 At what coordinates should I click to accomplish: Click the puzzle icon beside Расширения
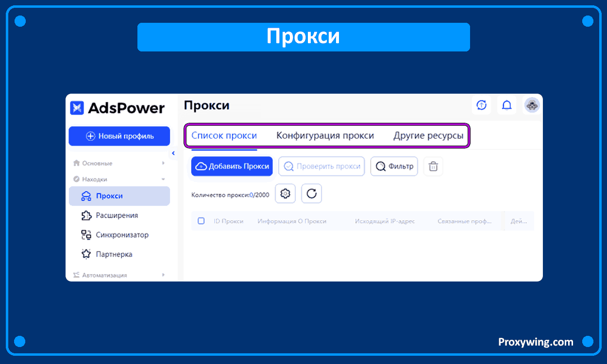86,215
